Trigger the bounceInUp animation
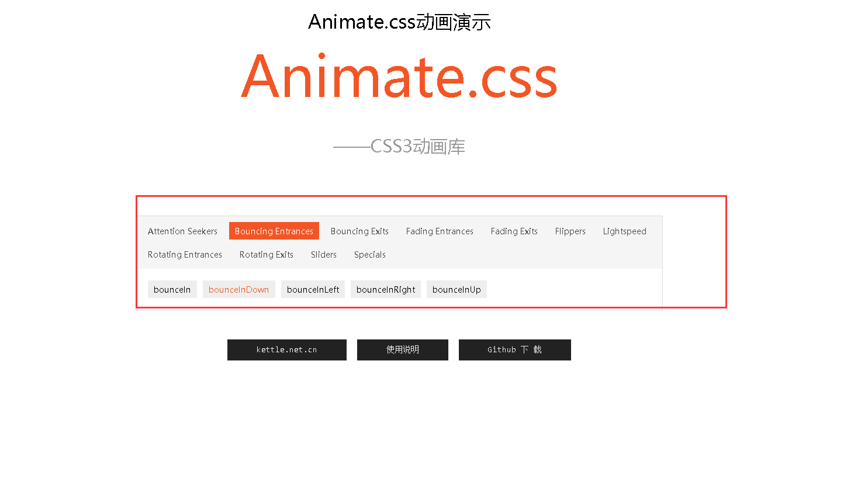Screen dimensions: 868x496 point(457,290)
